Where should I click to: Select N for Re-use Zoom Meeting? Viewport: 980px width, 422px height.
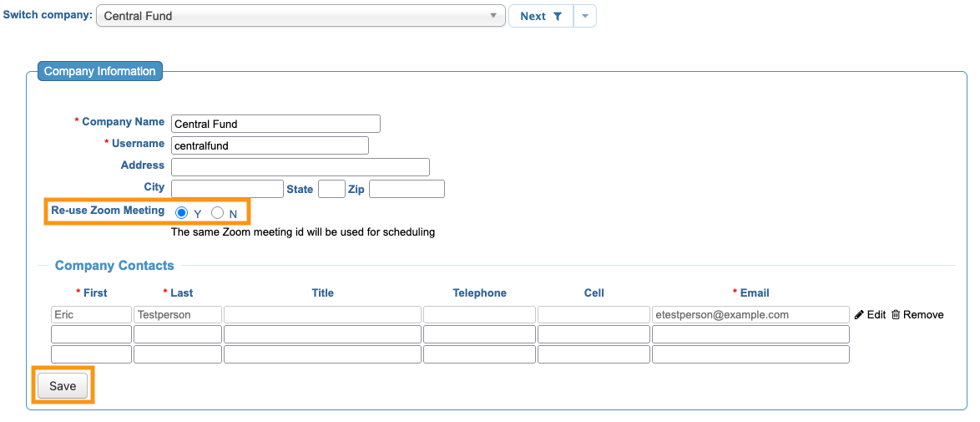(218, 213)
